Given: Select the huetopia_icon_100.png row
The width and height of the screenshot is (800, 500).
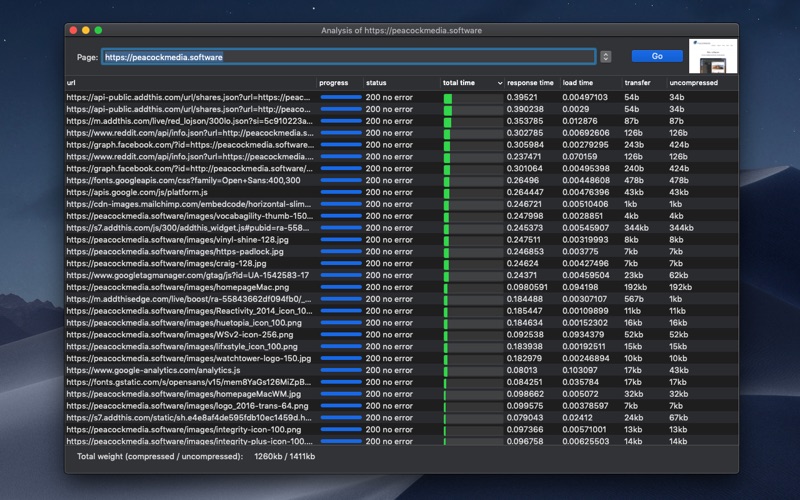Looking at the screenshot, I should [x=402, y=323].
